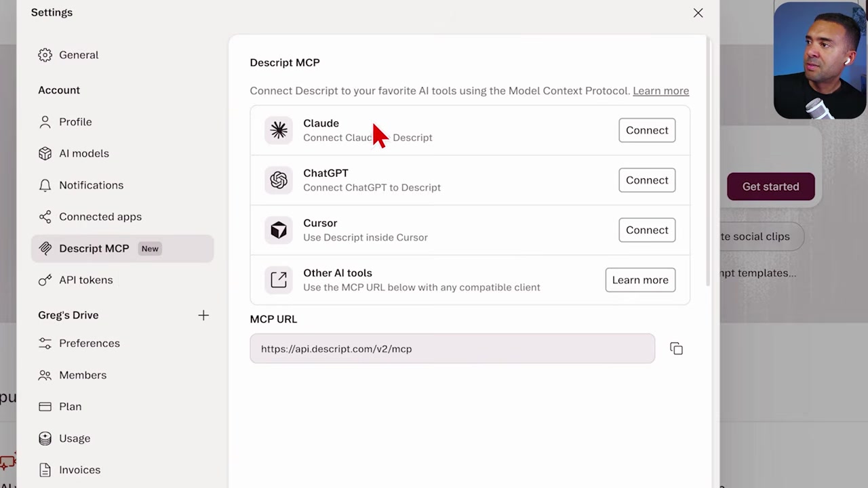Click the Claude starburst logo
This screenshot has height=488, width=868.
coord(279,130)
